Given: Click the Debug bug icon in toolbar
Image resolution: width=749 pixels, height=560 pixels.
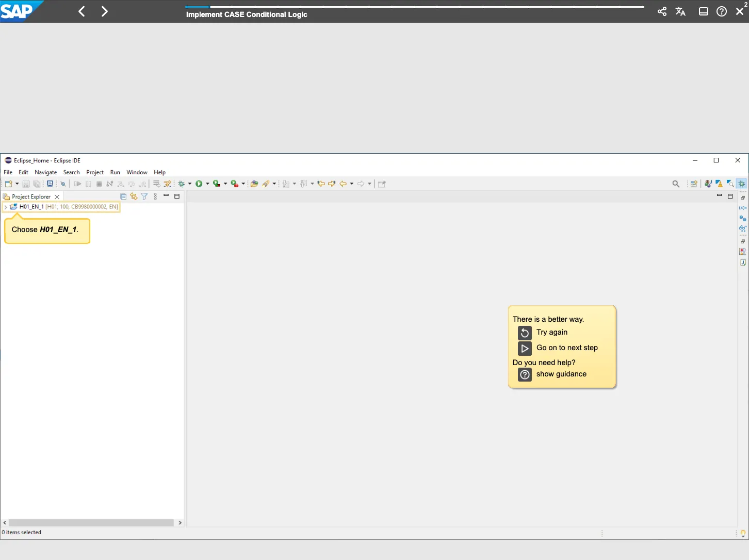Looking at the screenshot, I should [182, 184].
